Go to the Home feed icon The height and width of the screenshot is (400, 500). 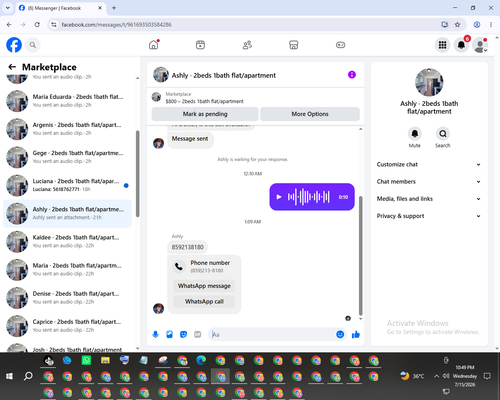154,45
